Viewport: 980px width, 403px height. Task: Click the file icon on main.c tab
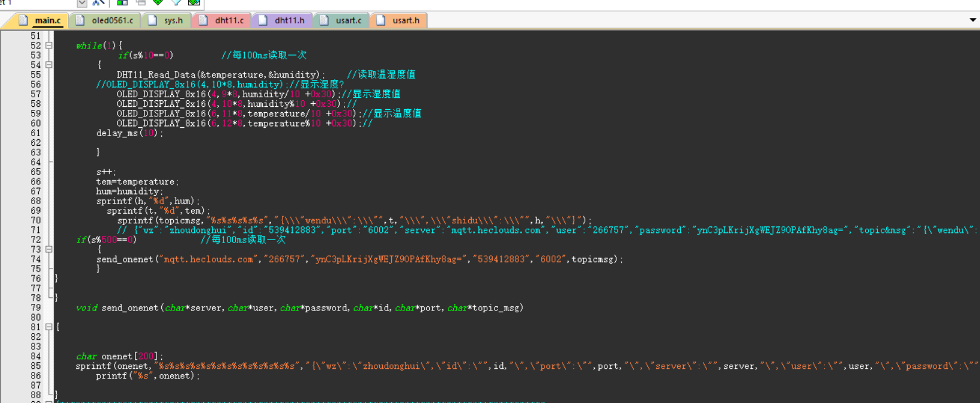point(23,20)
